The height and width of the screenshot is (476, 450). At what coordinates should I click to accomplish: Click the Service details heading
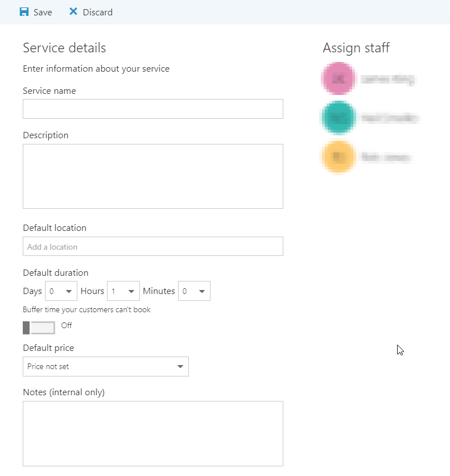coord(64,48)
